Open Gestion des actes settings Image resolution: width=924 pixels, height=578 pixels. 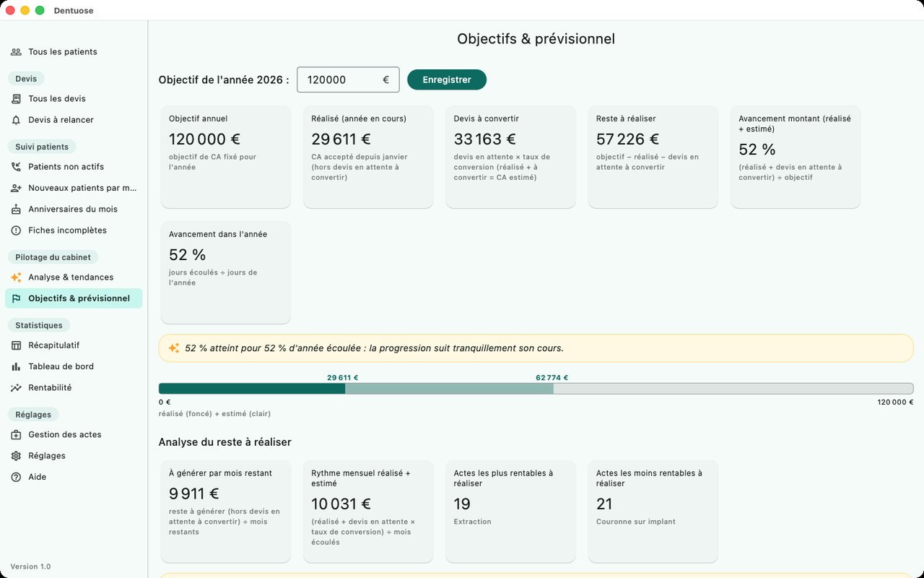tap(74, 435)
